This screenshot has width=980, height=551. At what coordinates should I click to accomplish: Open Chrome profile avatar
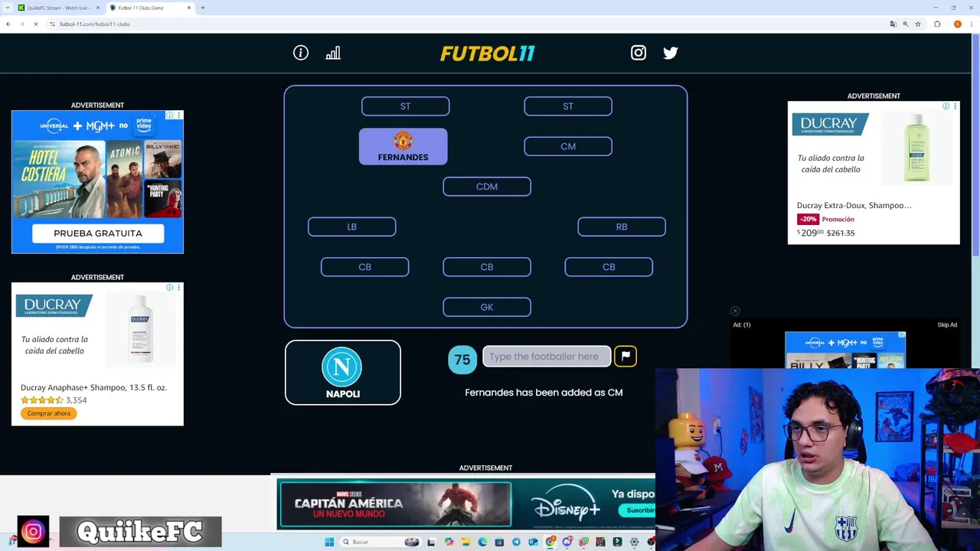(x=958, y=24)
